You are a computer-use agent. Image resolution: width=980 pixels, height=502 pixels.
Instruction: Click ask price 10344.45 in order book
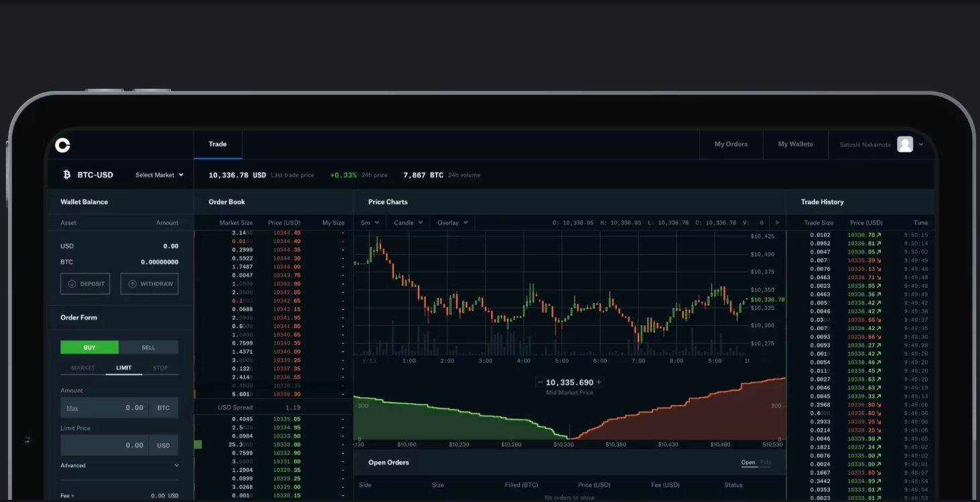click(x=287, y=232)
